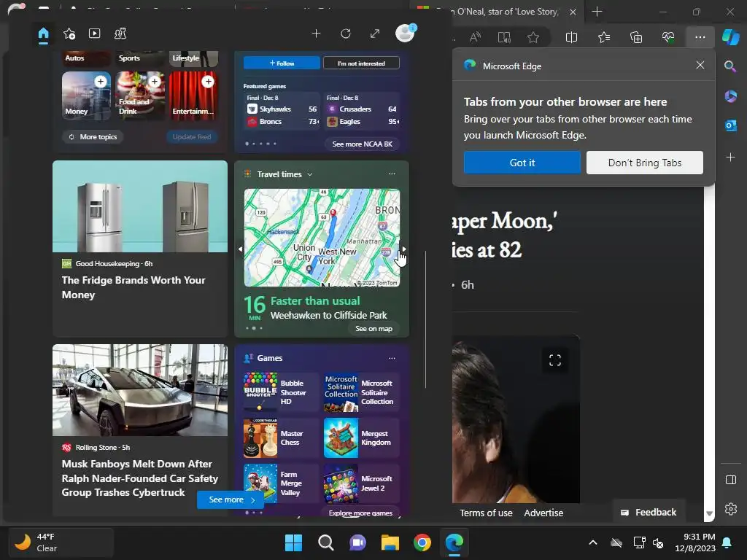
Task: Launch Microsoft Solitaire Collection game
Action: (361, 392)
